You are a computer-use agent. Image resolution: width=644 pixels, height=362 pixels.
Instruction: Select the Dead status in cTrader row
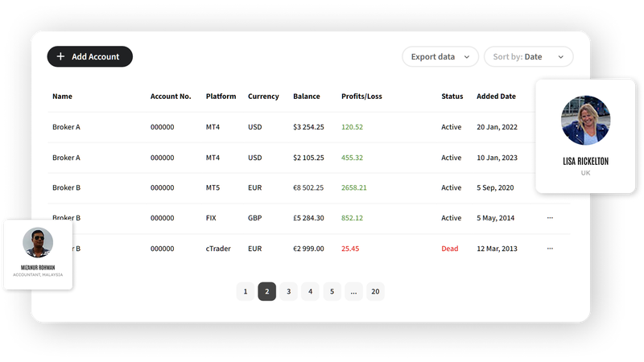pyautogui.click(x=449, y=249)
